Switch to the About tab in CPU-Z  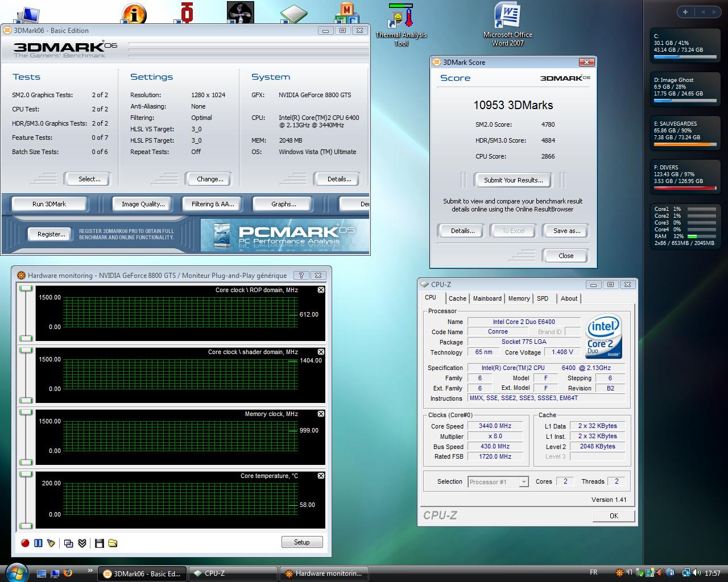coord(569,298)
